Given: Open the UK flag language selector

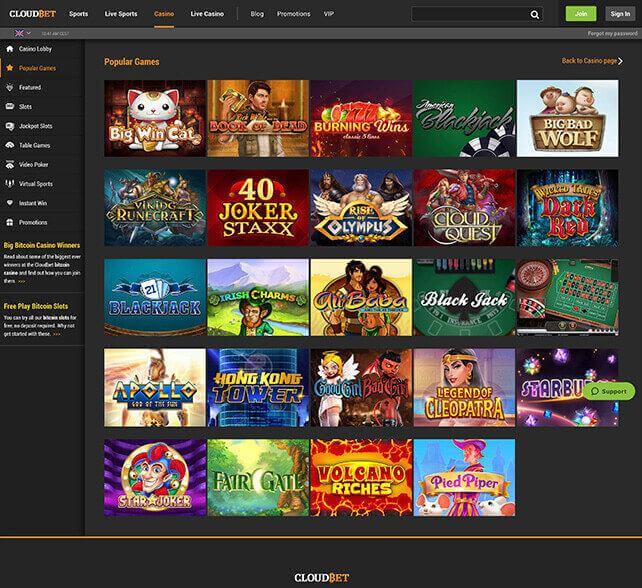Looking at the screenshot, I should 23,33.
